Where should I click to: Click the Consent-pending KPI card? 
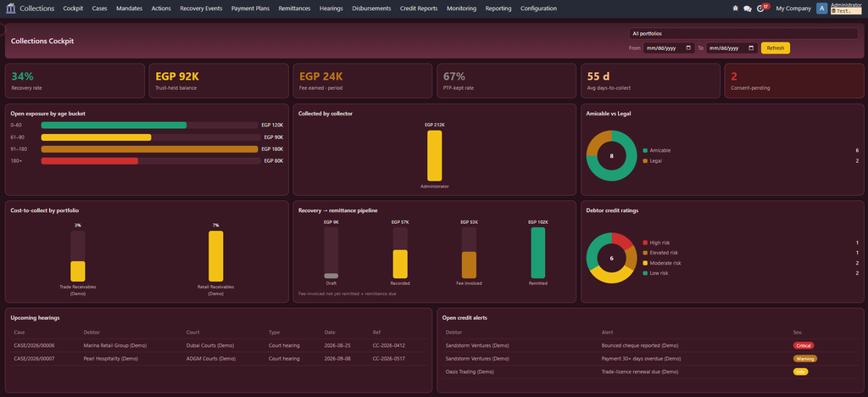[x=793, y=81]
